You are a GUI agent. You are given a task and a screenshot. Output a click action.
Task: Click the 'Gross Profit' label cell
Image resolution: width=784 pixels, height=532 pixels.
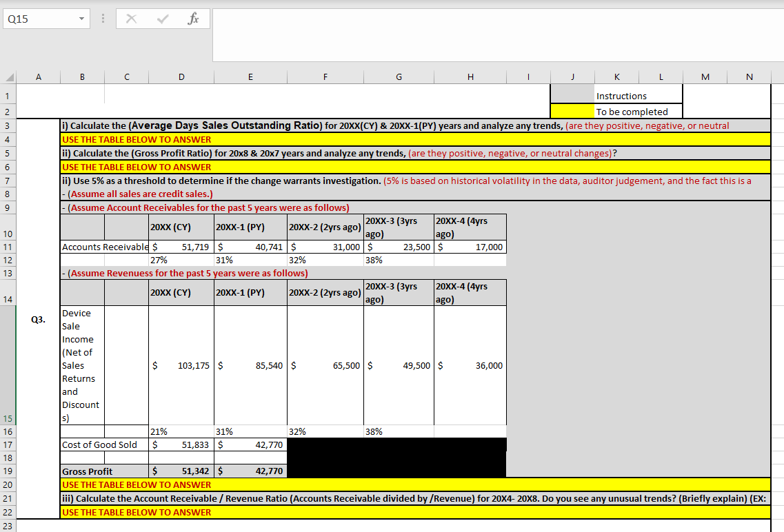pyautogui.click(x=105, y=471)
